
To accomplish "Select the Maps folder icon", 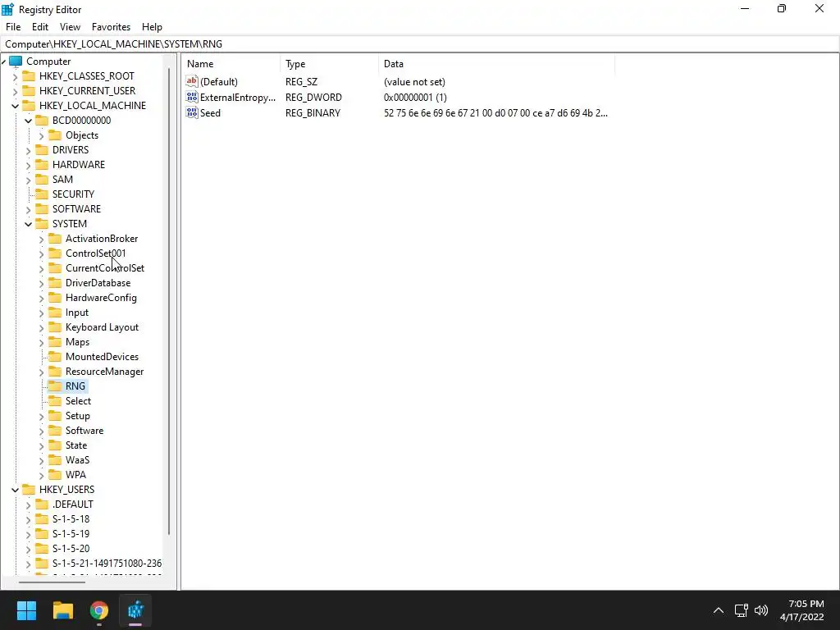I will point(55,341).
